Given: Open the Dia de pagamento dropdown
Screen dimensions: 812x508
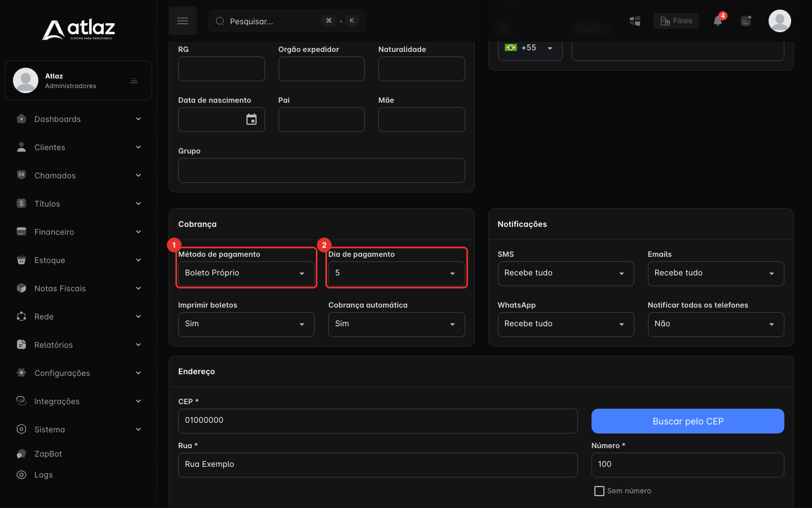Looking at the screenshot, I should 396,273.
